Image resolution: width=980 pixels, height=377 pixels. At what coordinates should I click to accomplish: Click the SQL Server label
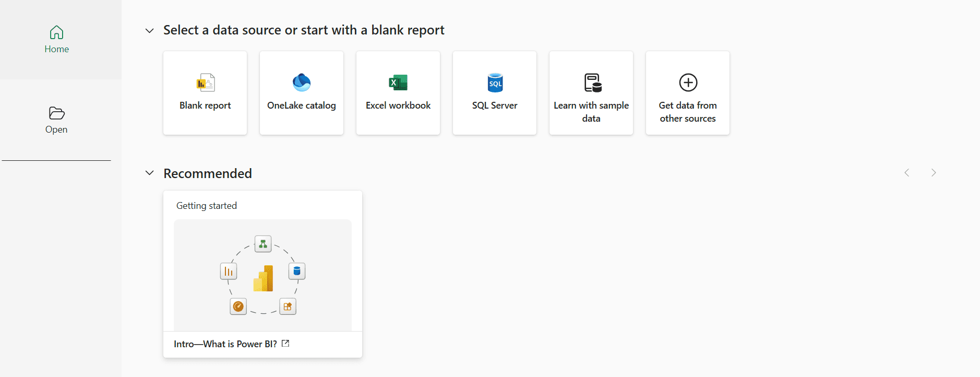[495, 105]
